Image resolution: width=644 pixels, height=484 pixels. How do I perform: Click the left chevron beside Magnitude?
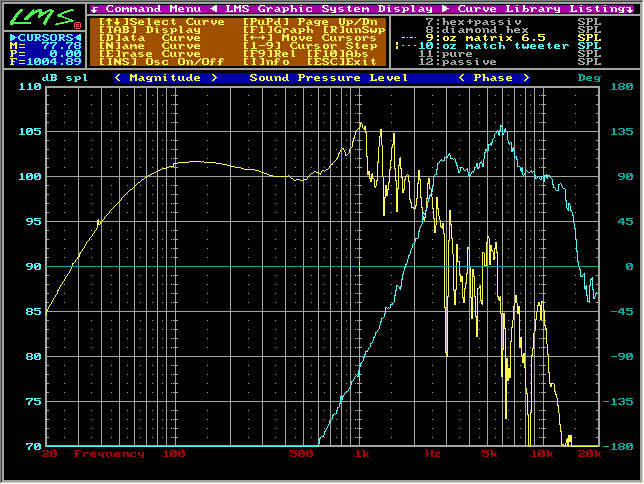(x=119, y=77)
